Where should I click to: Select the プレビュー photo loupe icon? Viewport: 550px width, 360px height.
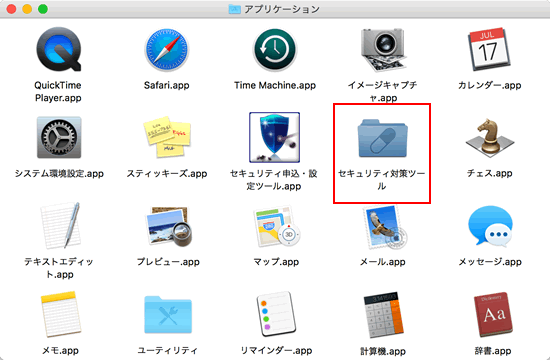click(x=169, y=226)
